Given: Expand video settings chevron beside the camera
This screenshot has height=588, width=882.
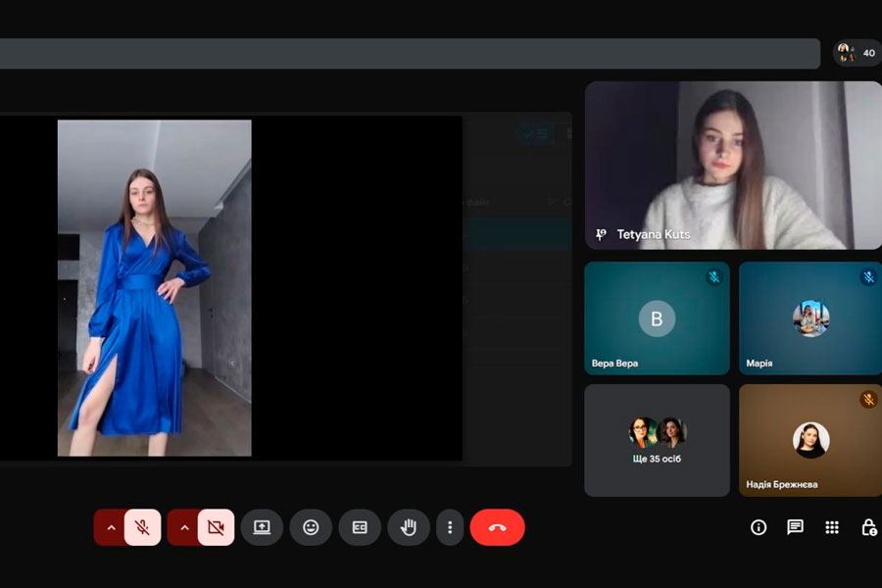Looking at the screenshot, I should pos(183,527).
